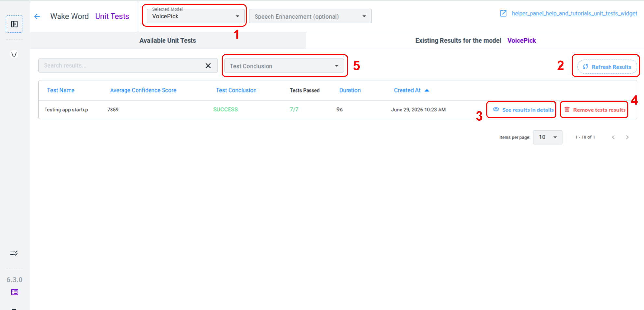Screen dimensions: 644x310
Task: Click the 7859 confidence score value
Action: (113, 110)
